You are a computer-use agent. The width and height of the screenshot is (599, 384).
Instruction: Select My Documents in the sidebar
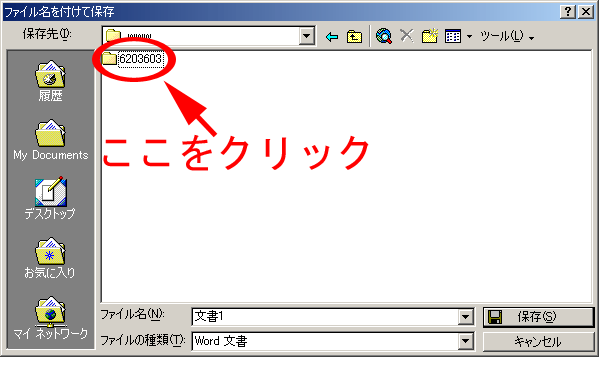[50, 140]
